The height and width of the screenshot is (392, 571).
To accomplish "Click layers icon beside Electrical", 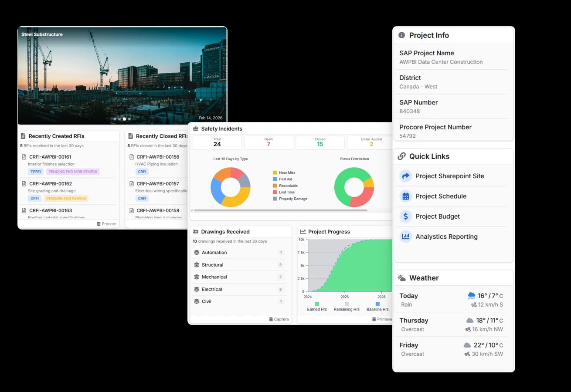I will 197,289.
